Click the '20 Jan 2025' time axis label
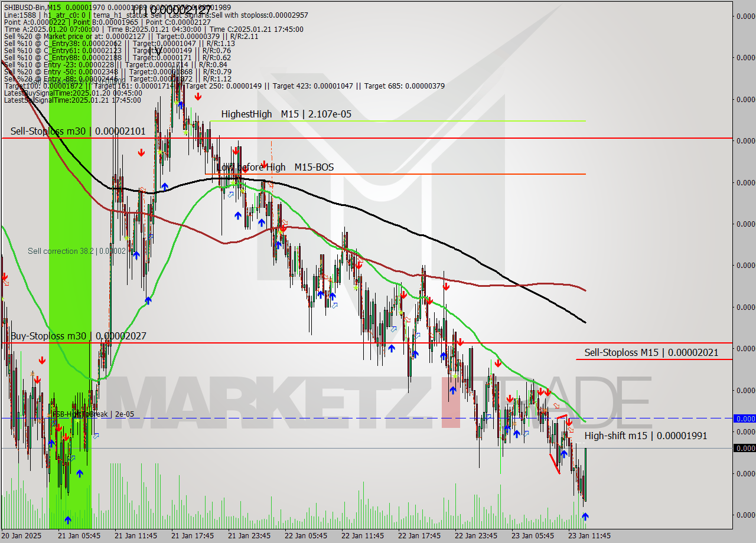This screenshot has width=756, height=543. tap(22, 535)
